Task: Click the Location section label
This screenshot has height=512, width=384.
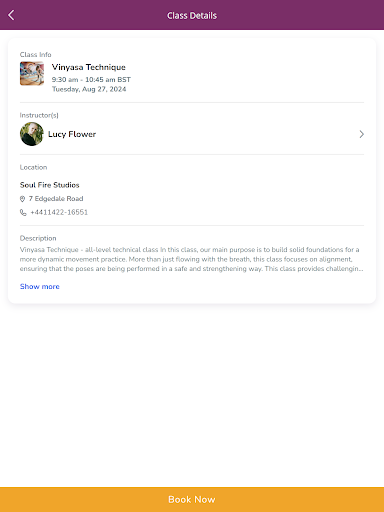Action: (x=33, y=167)
